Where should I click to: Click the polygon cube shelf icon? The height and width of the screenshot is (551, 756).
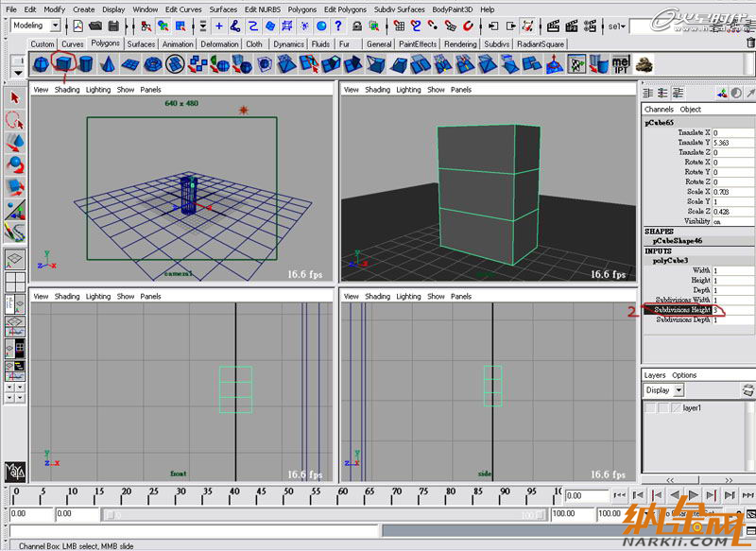(x=64, y=63)
